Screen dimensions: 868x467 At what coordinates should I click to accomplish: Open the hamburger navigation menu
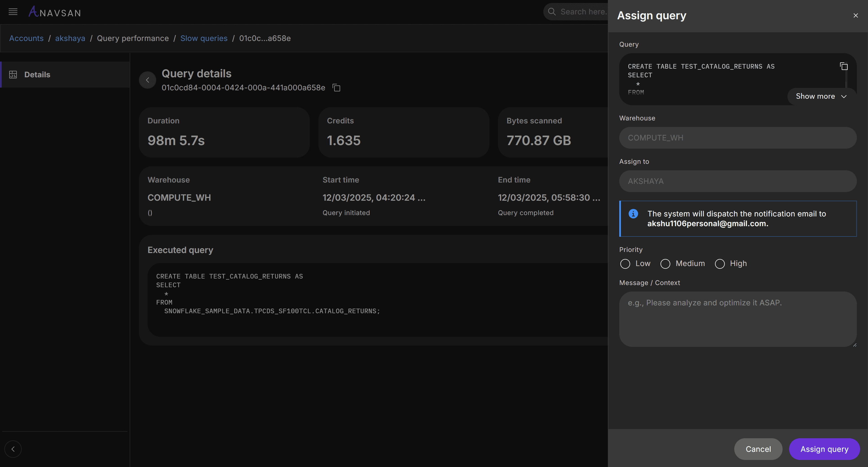tap(13, 12)
